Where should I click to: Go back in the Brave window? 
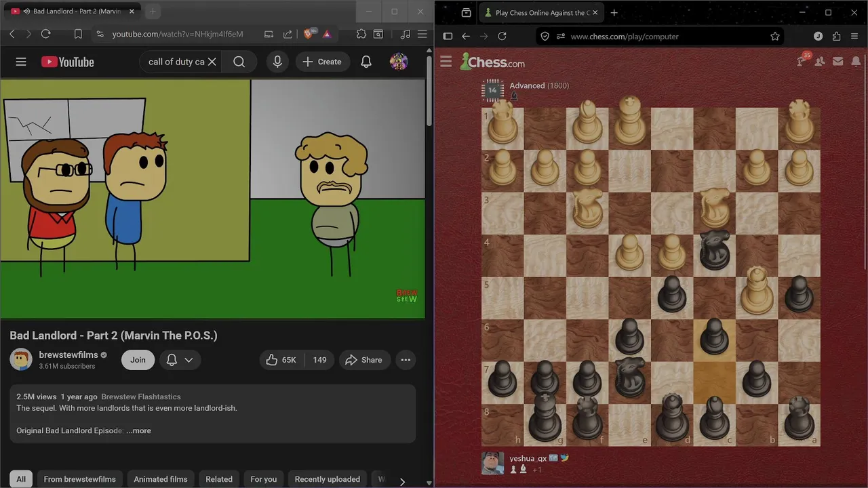12,34
